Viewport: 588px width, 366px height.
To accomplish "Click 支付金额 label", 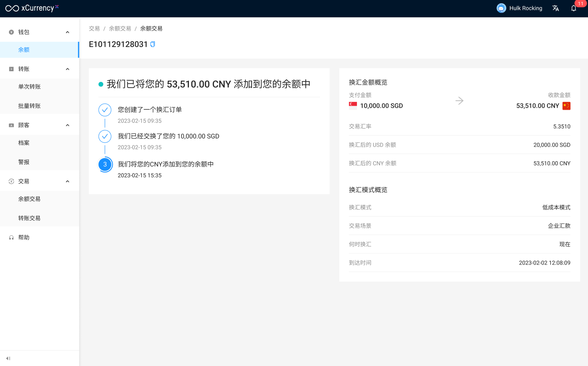I will tap(360, 95).
